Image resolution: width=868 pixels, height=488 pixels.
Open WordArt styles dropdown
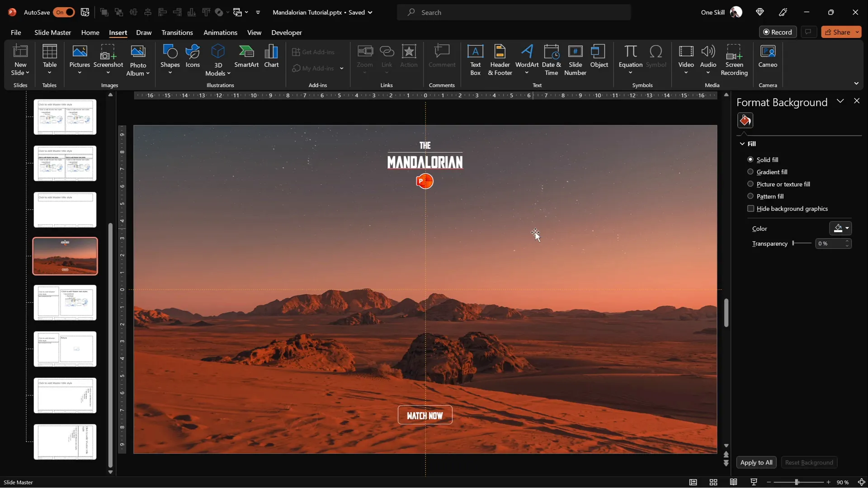tap(527, 73)
